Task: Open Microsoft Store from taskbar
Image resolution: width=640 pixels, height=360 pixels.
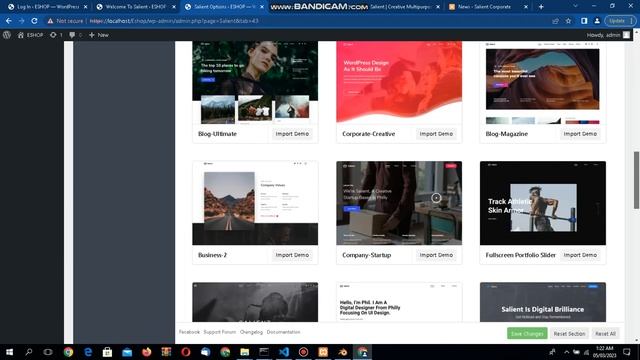Action: click(x=107, y=352)
